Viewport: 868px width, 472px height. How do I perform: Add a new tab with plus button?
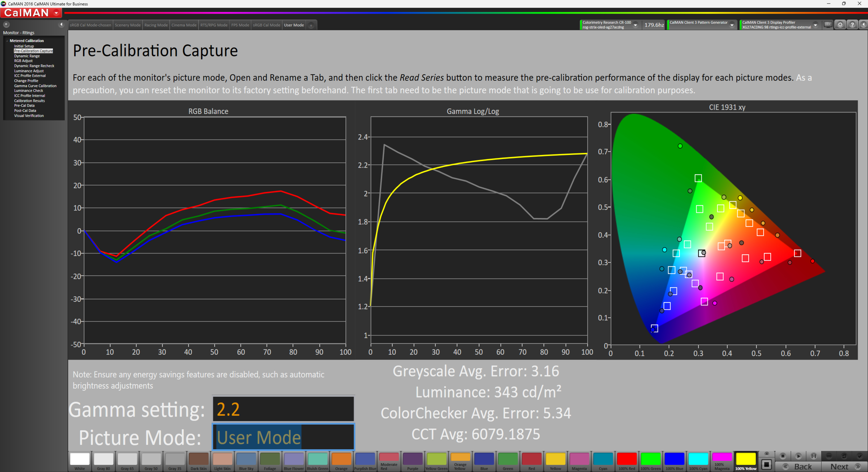311,25
